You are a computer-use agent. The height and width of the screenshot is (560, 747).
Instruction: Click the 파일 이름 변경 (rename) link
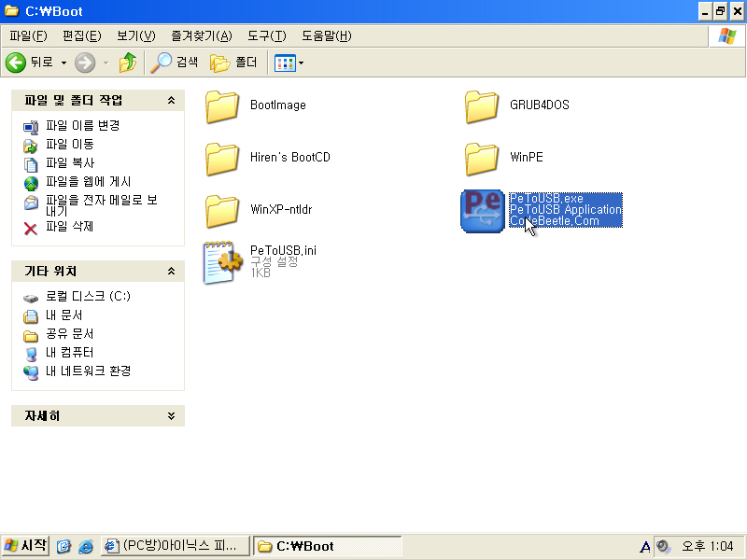[x=82, y=125]
